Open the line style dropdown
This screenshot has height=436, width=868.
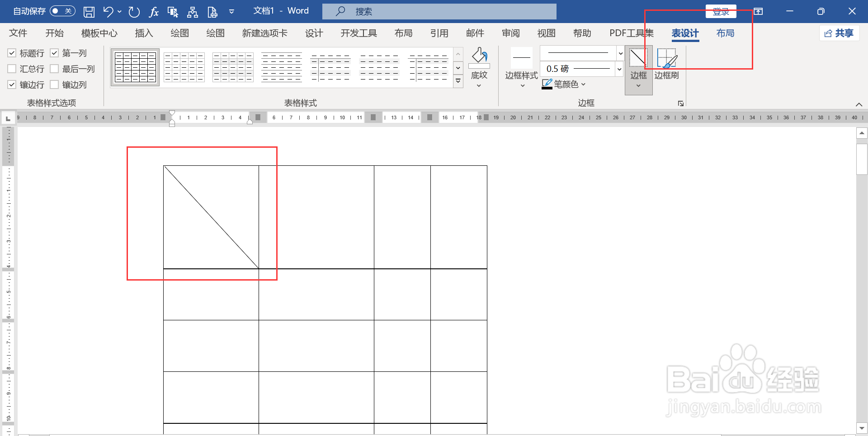pyautogui.click(x=621, y=53)
